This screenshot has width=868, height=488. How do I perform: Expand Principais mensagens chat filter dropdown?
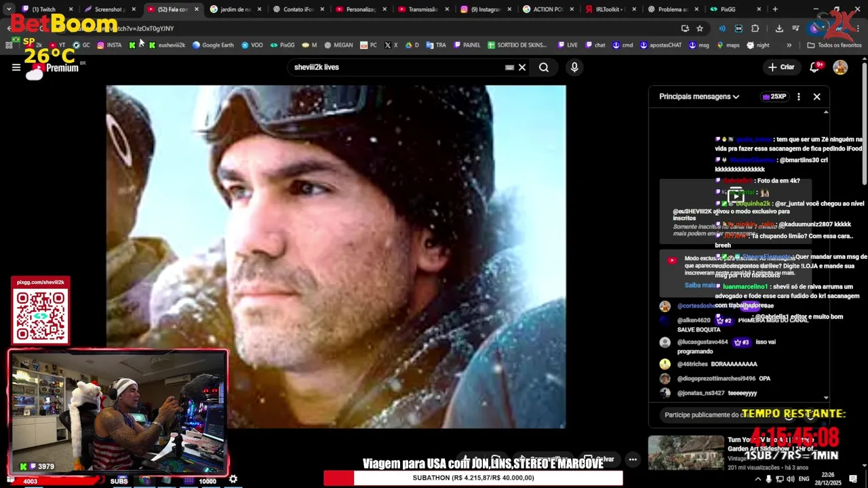(x=699, y=96)
